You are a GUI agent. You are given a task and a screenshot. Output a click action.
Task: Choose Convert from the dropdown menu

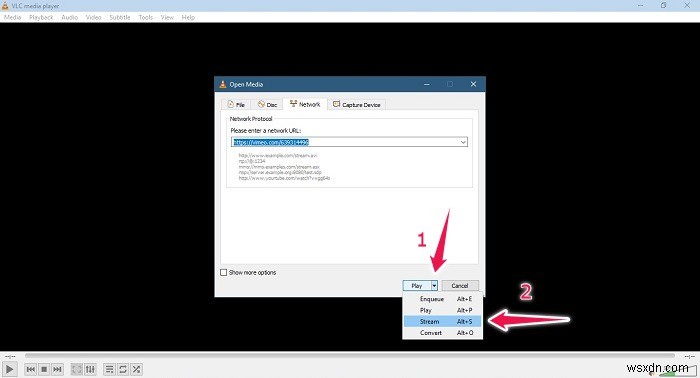tap(442, 333)
